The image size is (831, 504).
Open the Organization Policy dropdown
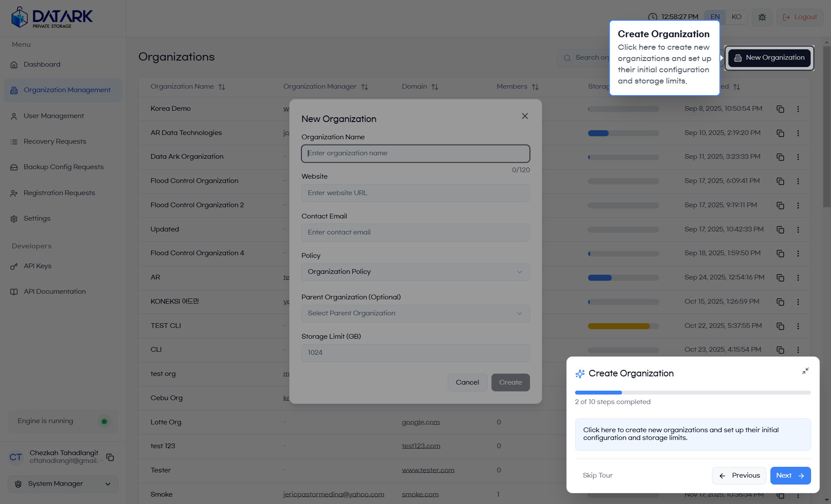point(415,272)
